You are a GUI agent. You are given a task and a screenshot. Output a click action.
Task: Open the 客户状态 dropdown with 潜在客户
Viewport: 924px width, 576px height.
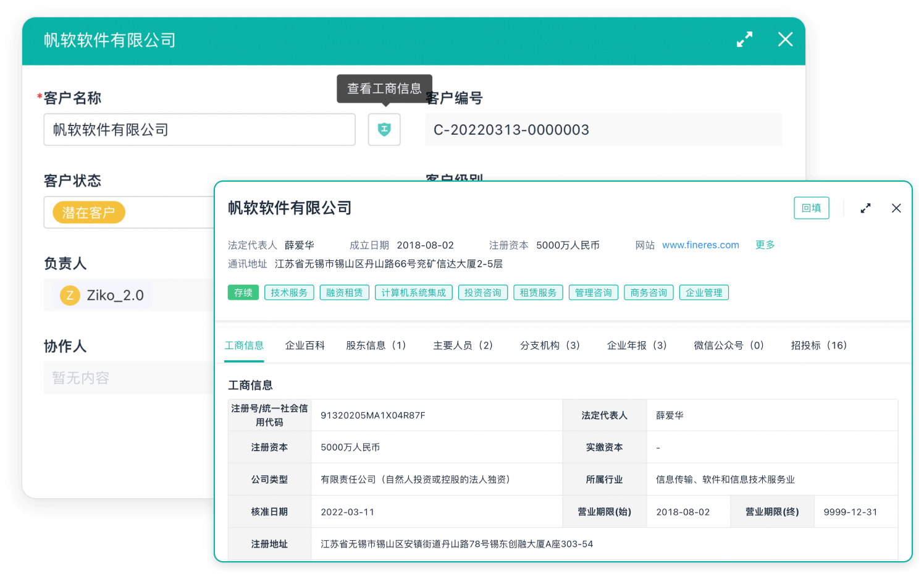[130, 213]
